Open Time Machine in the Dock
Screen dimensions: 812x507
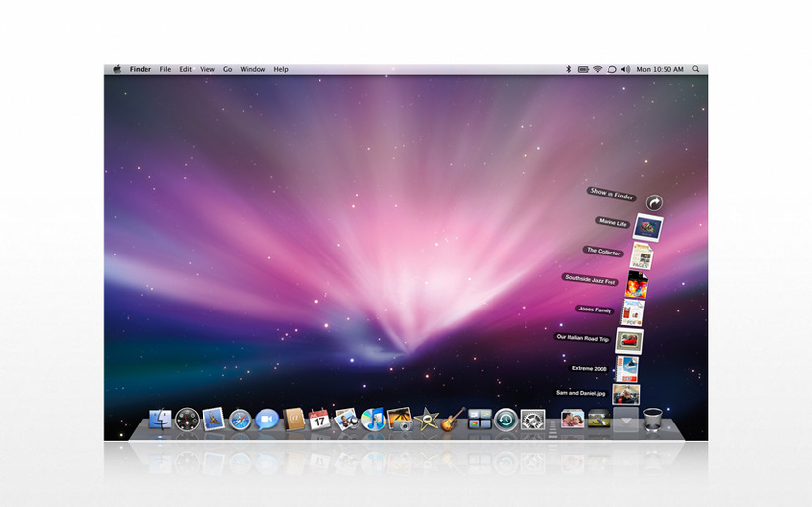click(x=506, y=420)
